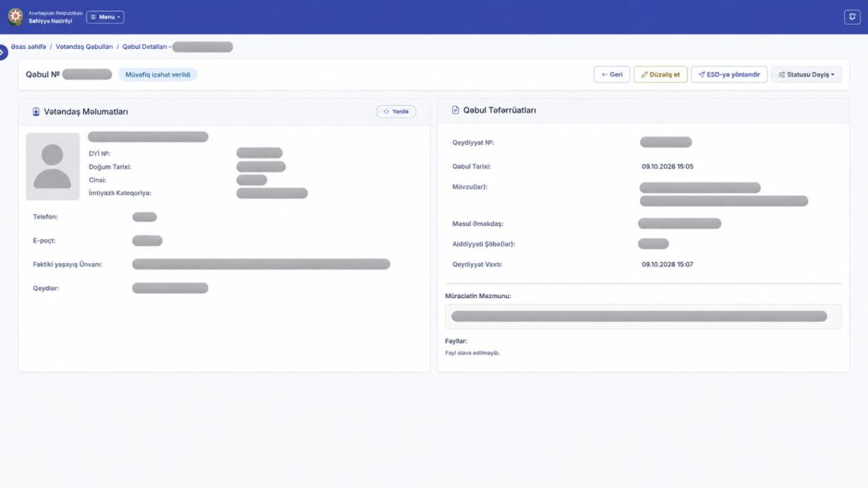
Task: Click the Qəbul Detalları breadcrumb text
Action: click(x=145, y=47)
